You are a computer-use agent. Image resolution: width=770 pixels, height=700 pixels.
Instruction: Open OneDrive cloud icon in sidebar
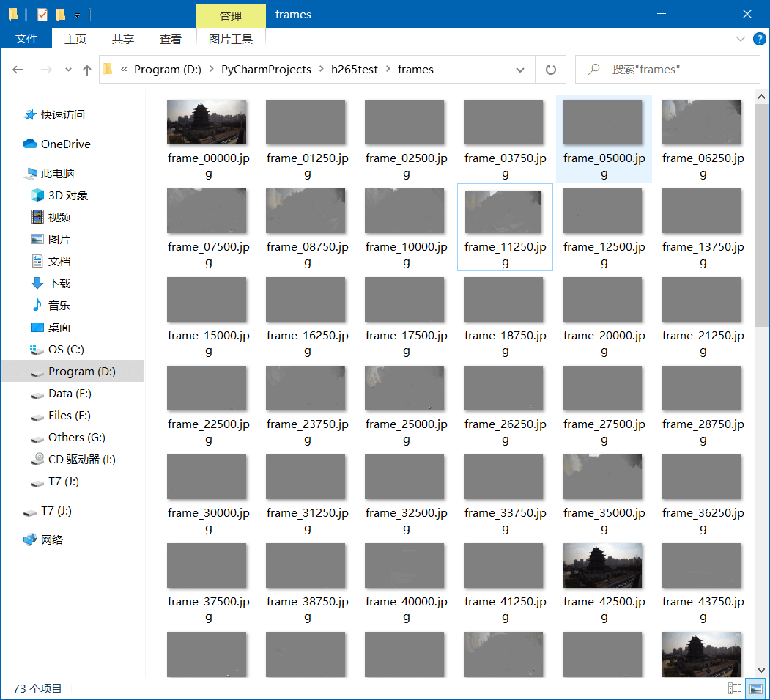[30, 144]
